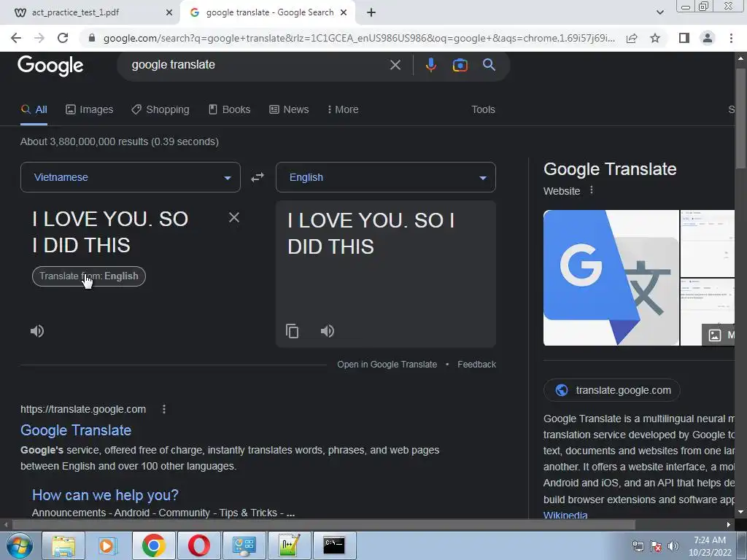Open the Vietnamese source language dropdown
This screenshot has width=747, height=560.
(131, 177)
